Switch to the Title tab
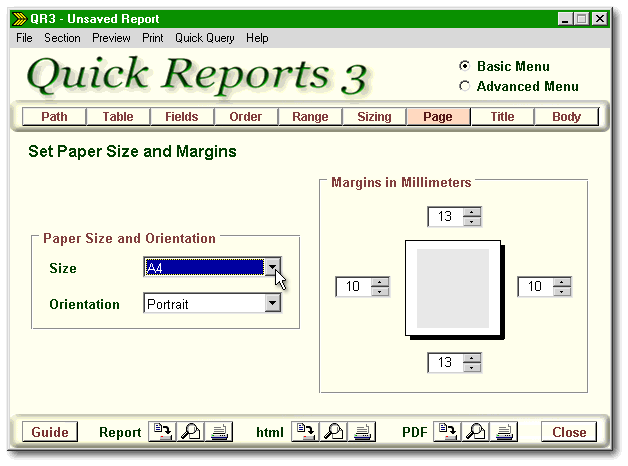 tap(502, 116)
